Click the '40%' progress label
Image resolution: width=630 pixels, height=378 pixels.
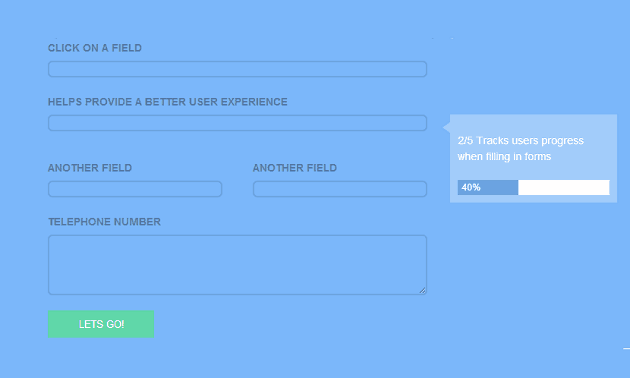click(471, 188)
